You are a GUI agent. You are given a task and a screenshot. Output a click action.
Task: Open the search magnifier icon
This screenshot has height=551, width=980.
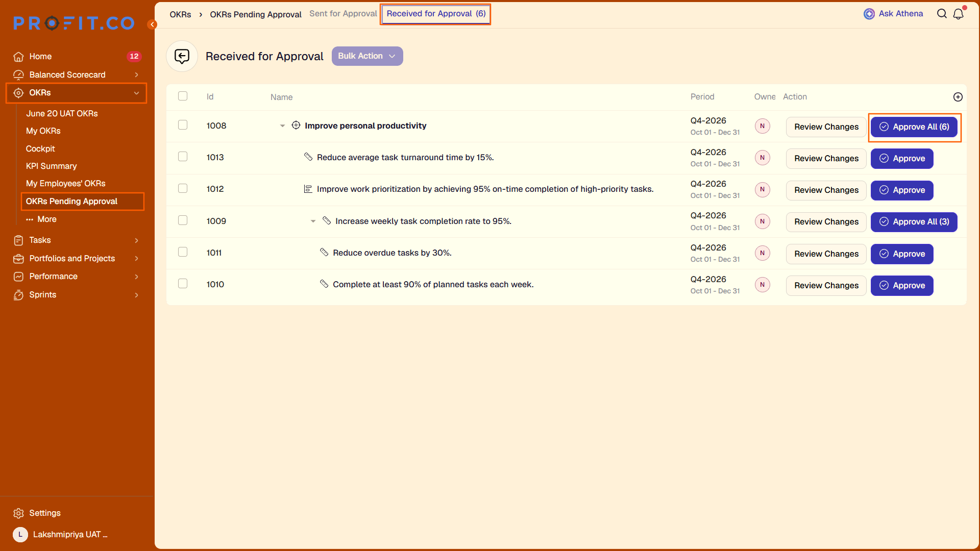pyautogui.click(x=942, y=14)
